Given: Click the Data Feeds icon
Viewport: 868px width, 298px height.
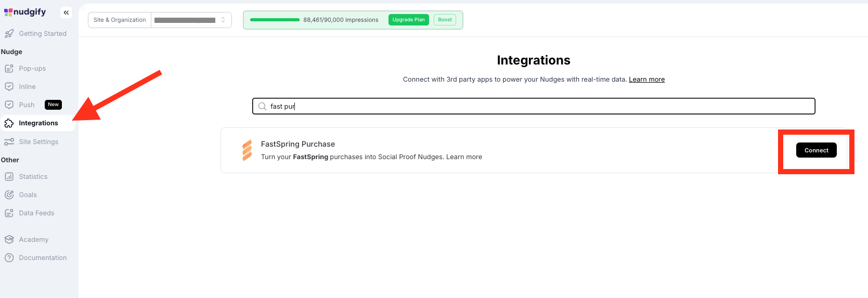Looking at the screenshot, I should (9, 213).
